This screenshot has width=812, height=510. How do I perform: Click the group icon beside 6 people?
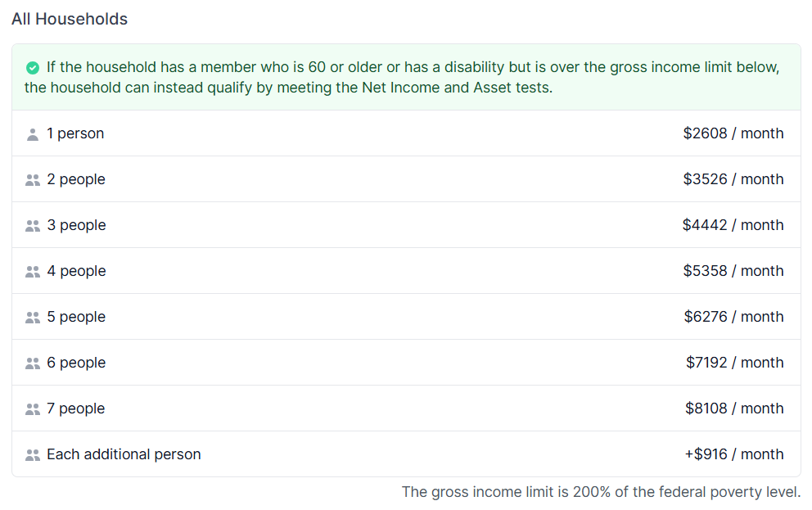tap(33, 363)
